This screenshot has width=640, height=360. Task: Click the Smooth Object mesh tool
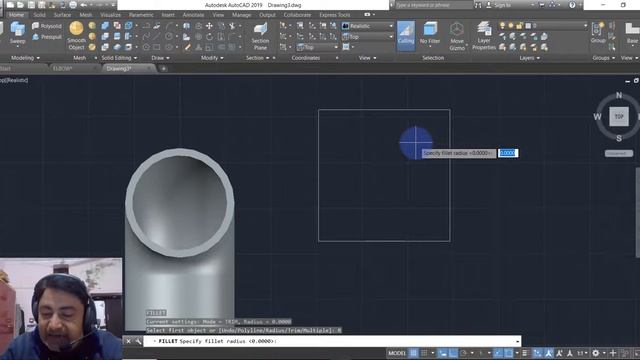pos(76,36)
